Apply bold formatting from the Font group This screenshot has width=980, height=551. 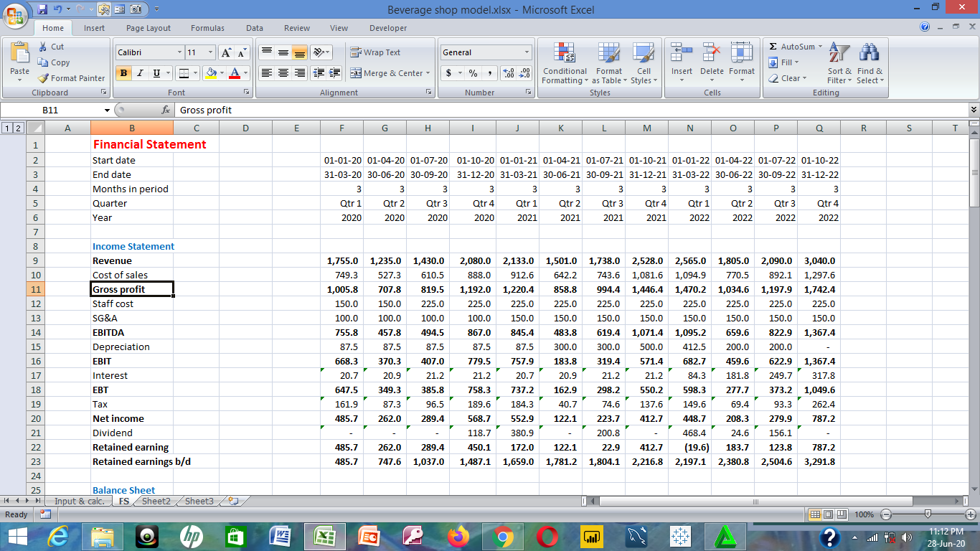[x=123, y=73]
